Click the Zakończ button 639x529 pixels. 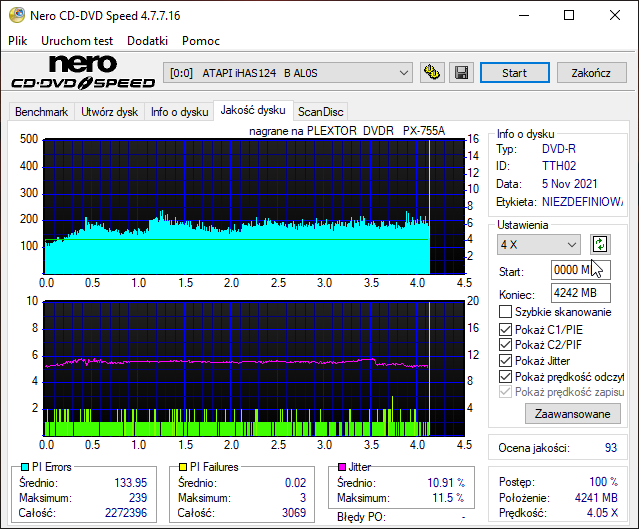coord(591,73)
